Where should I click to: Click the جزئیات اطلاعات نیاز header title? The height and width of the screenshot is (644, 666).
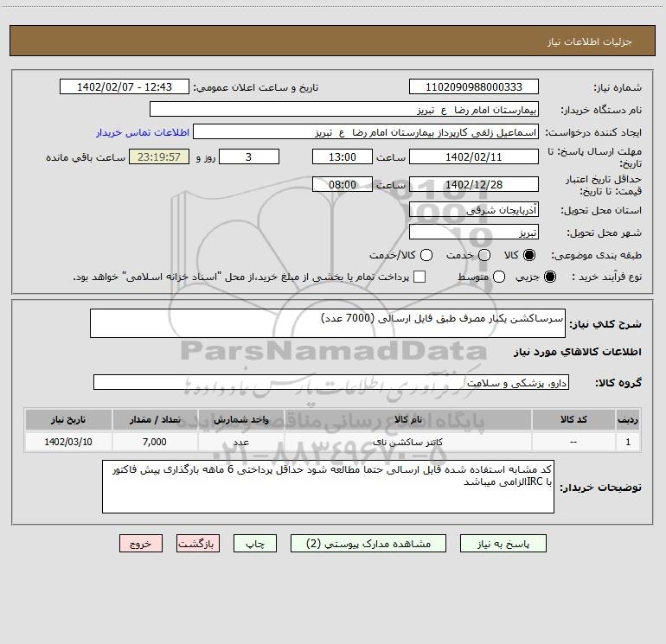590,41
